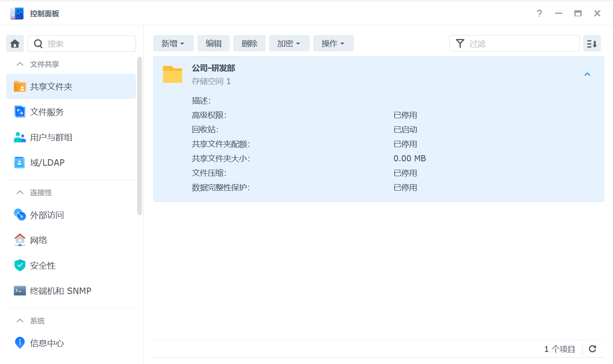Click the 删除 button
The width and height of the screenshot is (613, 364).
[249, 43]
